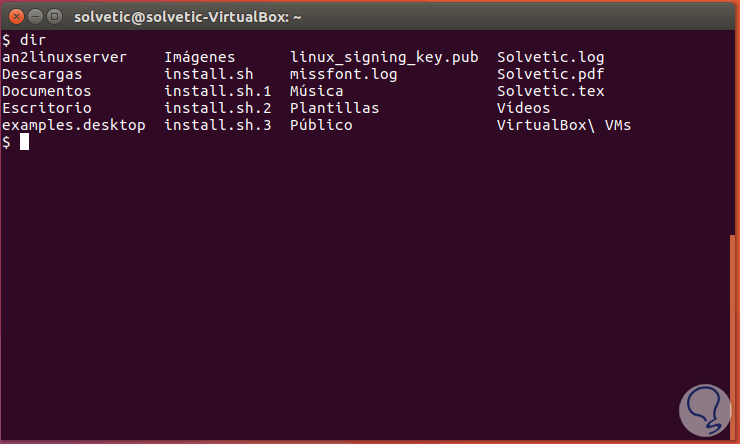Click the terminal cursor at the prompt

point(25,142)
